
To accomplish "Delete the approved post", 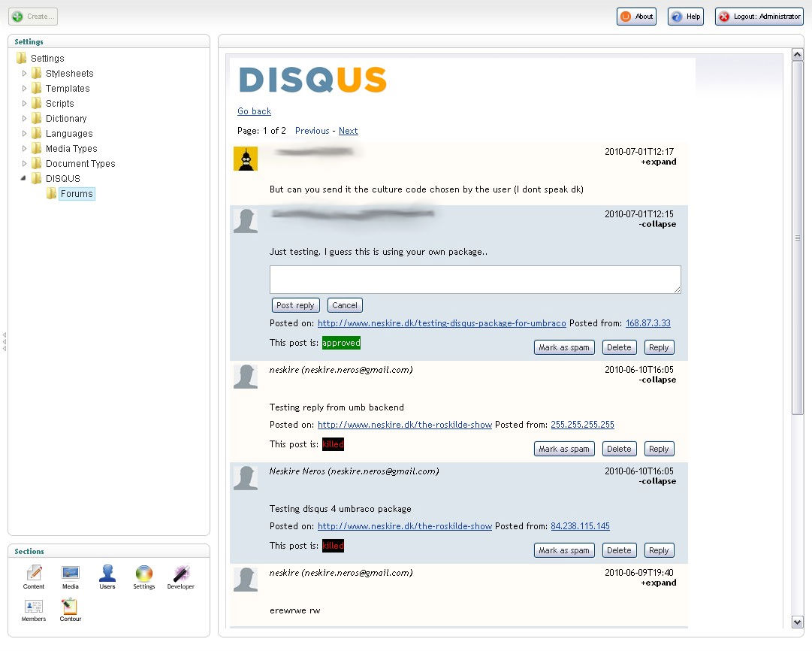I will click(619, 347).
